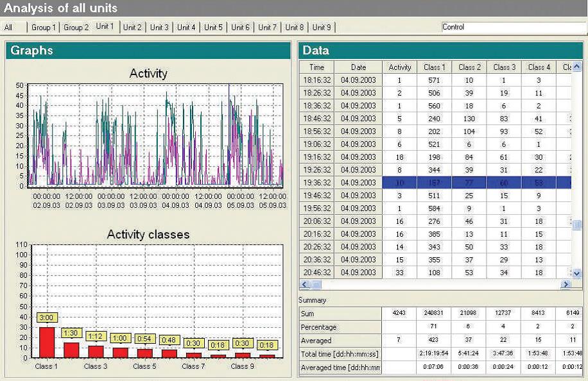
Task: Click the time cell 19:26:32
Action: tap(317, 170)
